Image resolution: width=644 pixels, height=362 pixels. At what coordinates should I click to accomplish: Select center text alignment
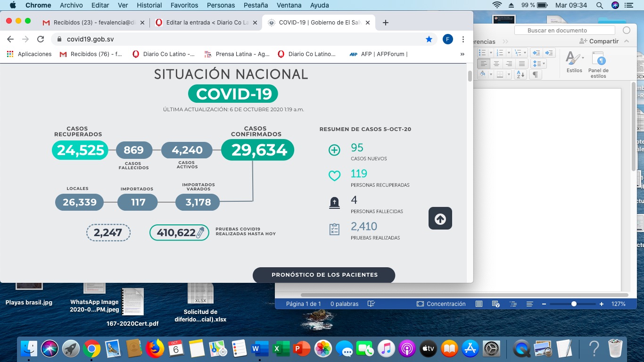(x=496, y=64)
